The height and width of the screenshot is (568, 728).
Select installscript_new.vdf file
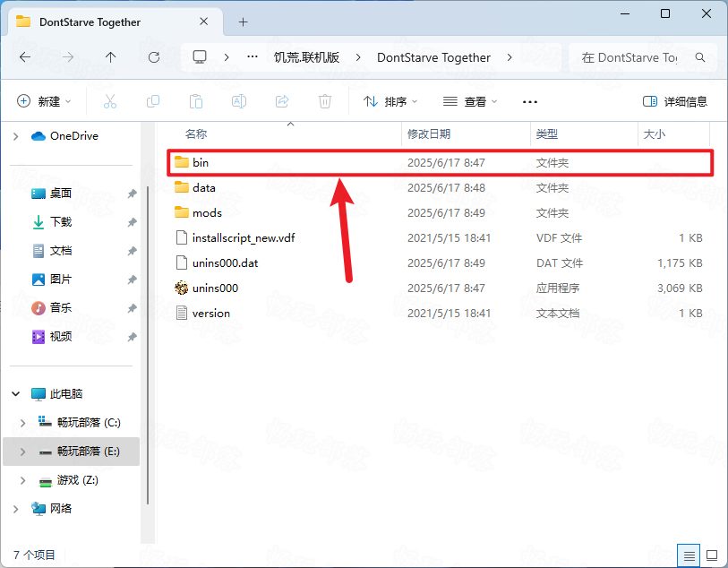pos(440,237)
